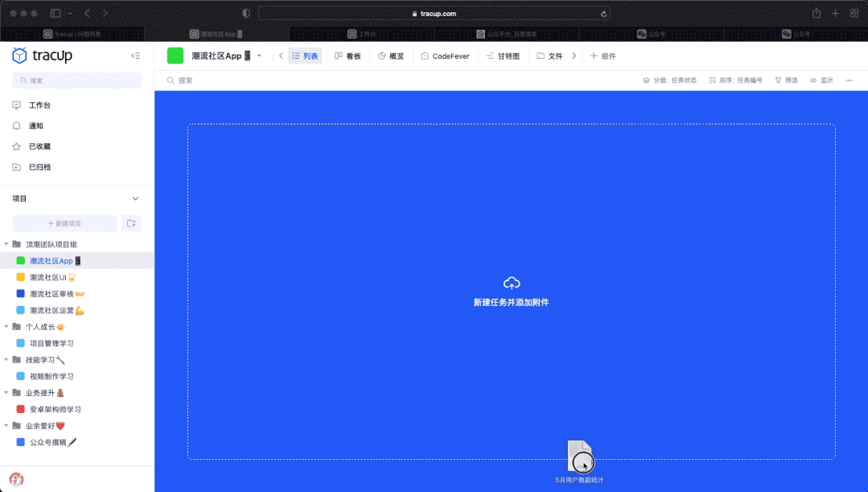Click the user avatar at bottom left
868x492 pixels.
point(16,479)
